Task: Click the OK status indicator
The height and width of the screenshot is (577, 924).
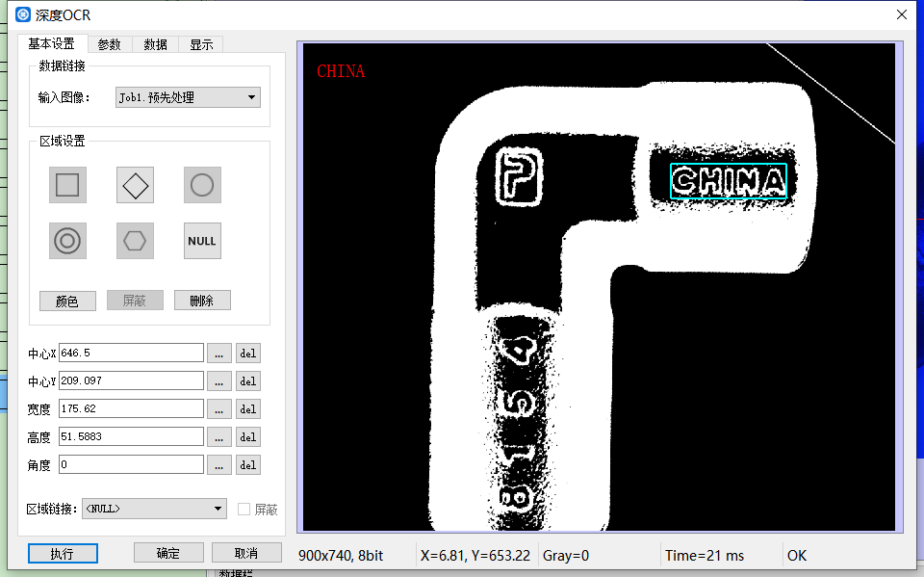Action: (x=797, y=555)
